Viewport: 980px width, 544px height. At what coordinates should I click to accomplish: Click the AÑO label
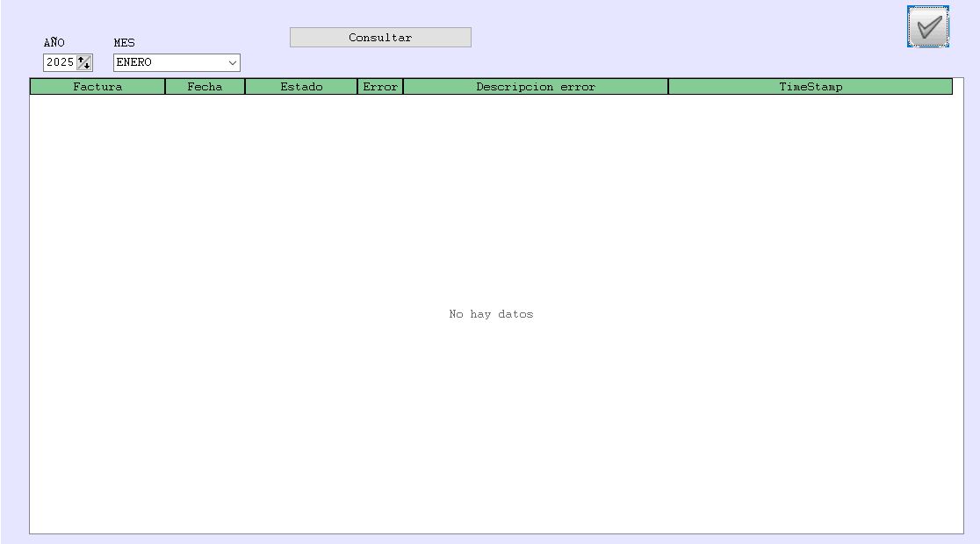54,43
